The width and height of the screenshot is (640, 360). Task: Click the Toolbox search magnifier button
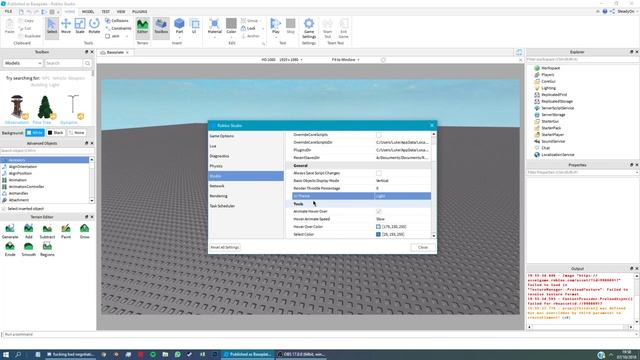click(87, 63)
